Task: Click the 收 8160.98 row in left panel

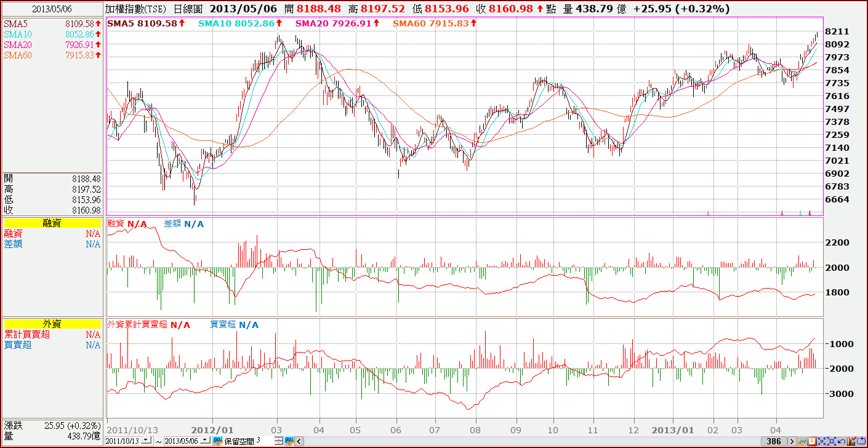Action: [52, 210]
